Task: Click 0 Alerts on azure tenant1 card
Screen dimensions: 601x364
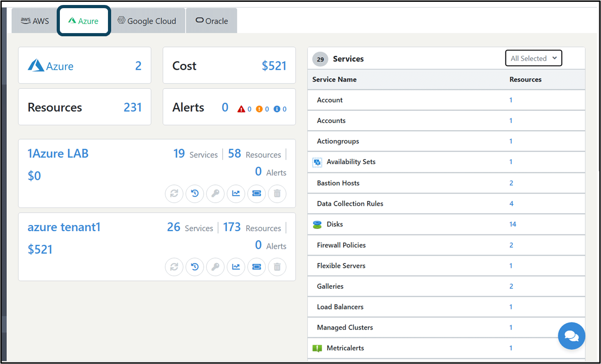Action: 271,245
